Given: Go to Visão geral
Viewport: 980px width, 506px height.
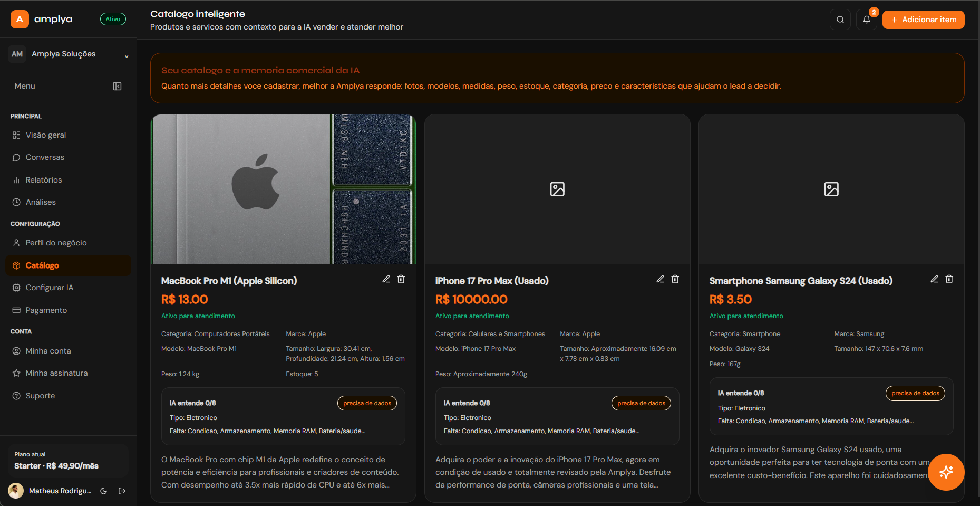Looking at the screenshot, I should pos(68,135).
